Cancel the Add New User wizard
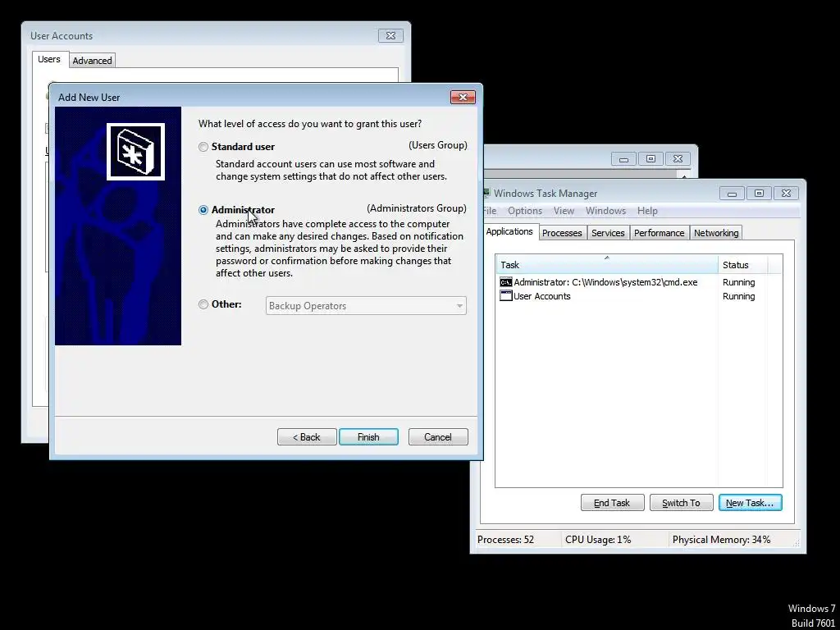 [x=438, y=437]
